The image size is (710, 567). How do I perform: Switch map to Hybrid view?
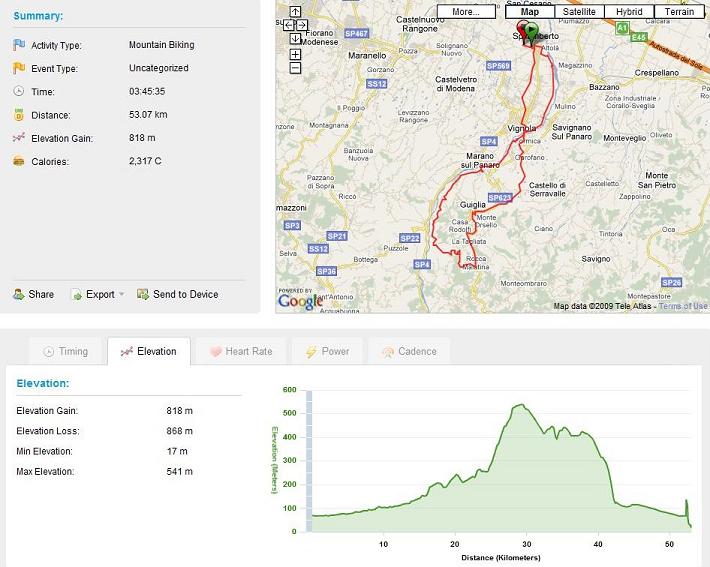click(x=629, y=12)
